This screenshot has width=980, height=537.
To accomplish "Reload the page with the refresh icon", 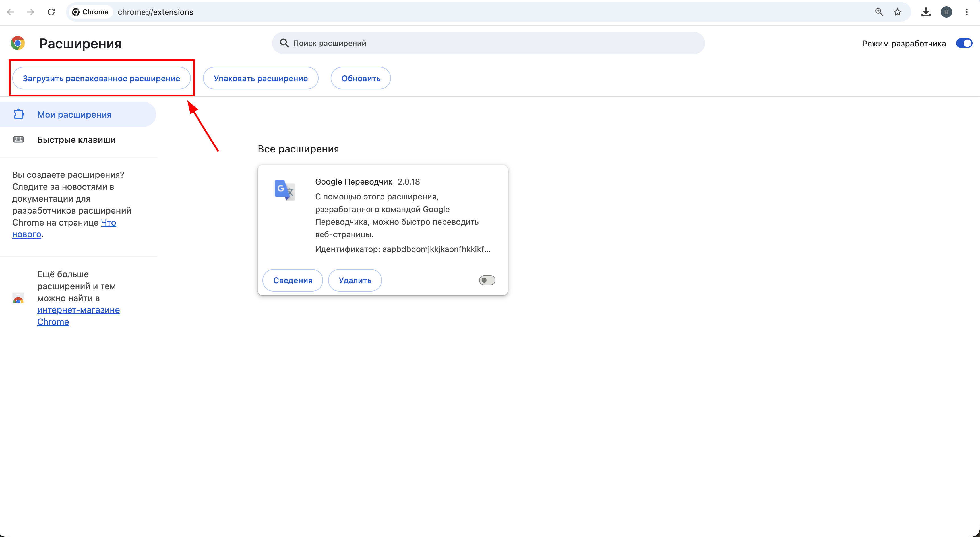I will (x=51, y=12).
